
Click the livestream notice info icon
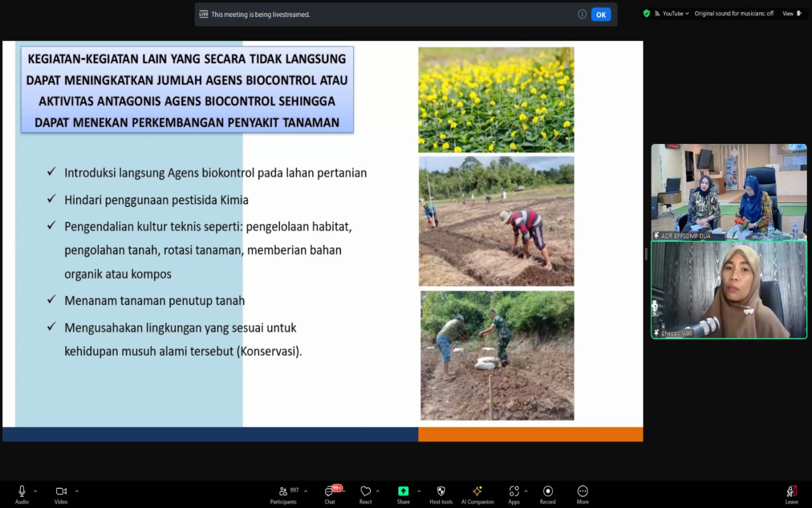(582, 15)
